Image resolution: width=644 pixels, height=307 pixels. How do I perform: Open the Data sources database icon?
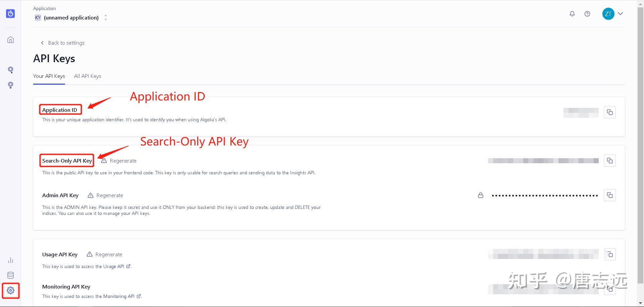(10, 275)
